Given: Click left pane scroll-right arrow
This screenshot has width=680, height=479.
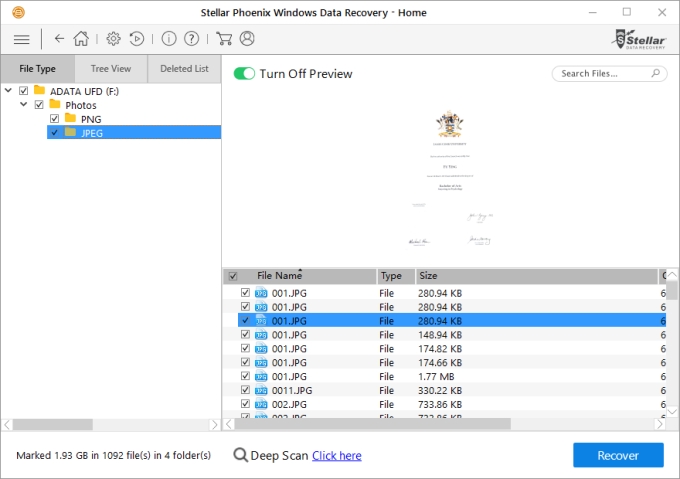Looking at the screenshot, I should [x=214, y=424].
